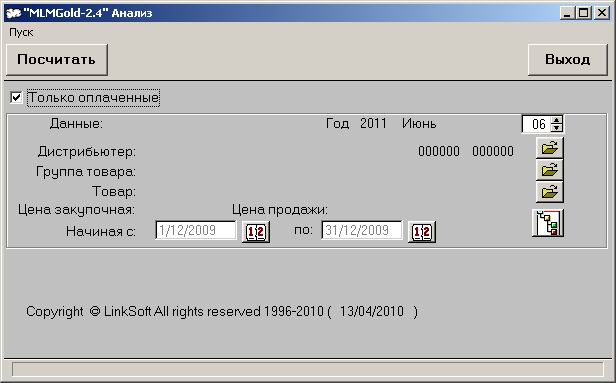Decrease month with the spinner down arrow
Viewport: 616px width, 383px height.
(x=556, y=128)
